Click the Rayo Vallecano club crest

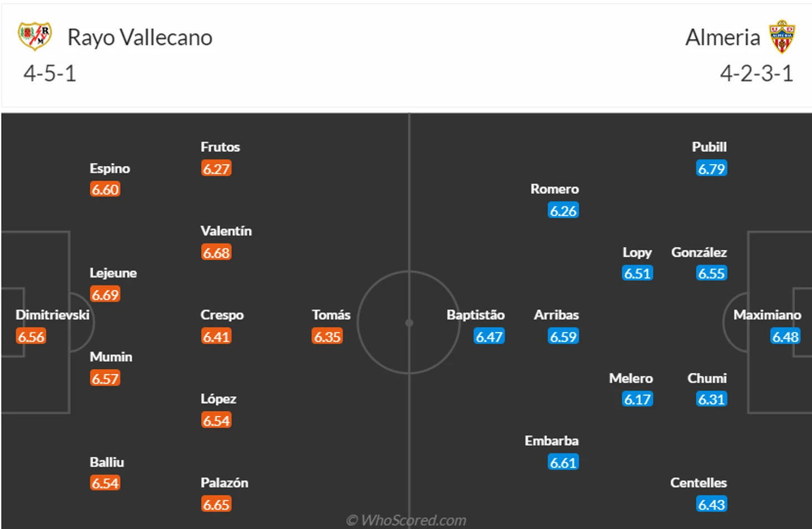(35, 36)
